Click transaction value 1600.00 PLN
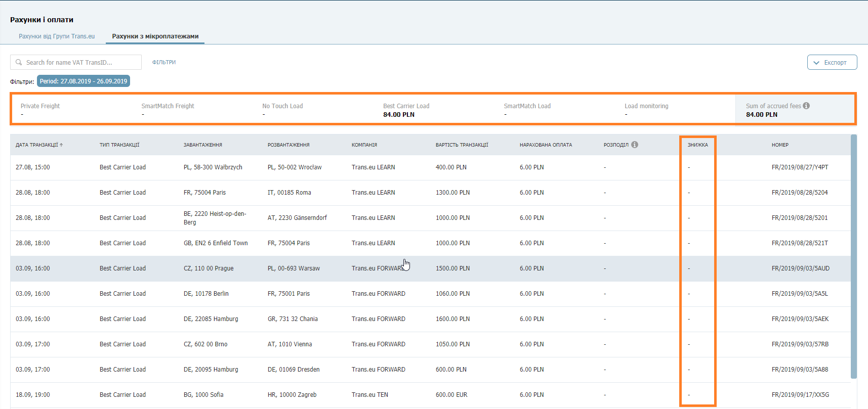The width and height of the screenshot is (868, 409). coord(452,319)
